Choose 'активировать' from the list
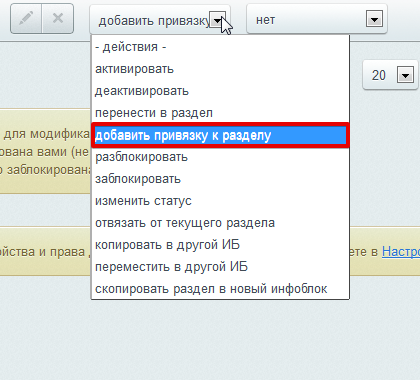 [x=220, y=69]
